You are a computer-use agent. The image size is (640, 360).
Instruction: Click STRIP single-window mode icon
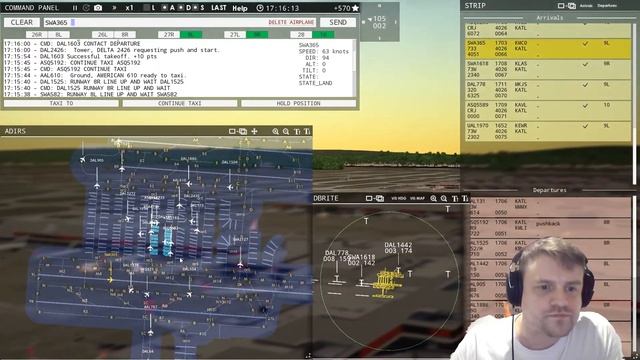[x=561, y=6]
